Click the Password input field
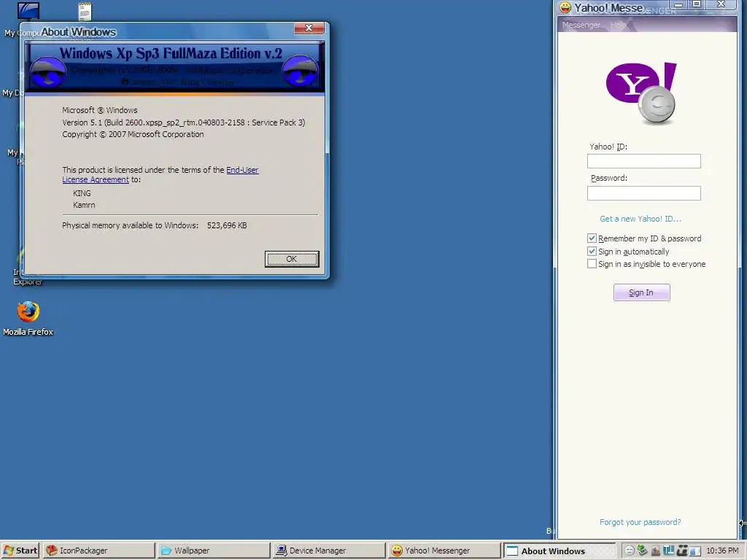747x560 pixels. pyautogui.click(x=643, y=192)
